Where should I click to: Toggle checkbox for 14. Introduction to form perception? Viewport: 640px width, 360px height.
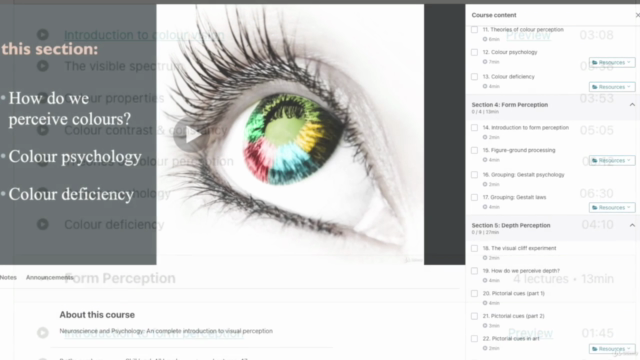point(474,128)
